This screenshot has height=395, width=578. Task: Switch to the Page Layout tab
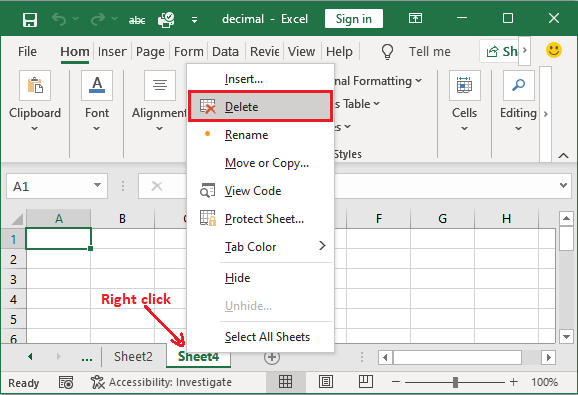pyautogui.click(x=150, y=52)
